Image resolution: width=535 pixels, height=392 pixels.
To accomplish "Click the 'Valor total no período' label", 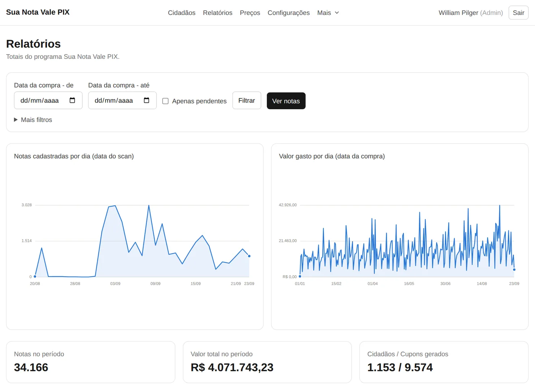I will click(222, 354).
